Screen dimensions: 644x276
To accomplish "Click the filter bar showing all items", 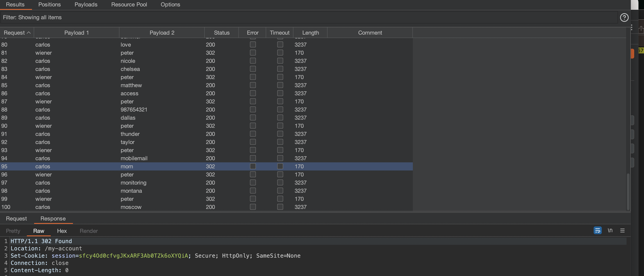I will pos(300,18).
